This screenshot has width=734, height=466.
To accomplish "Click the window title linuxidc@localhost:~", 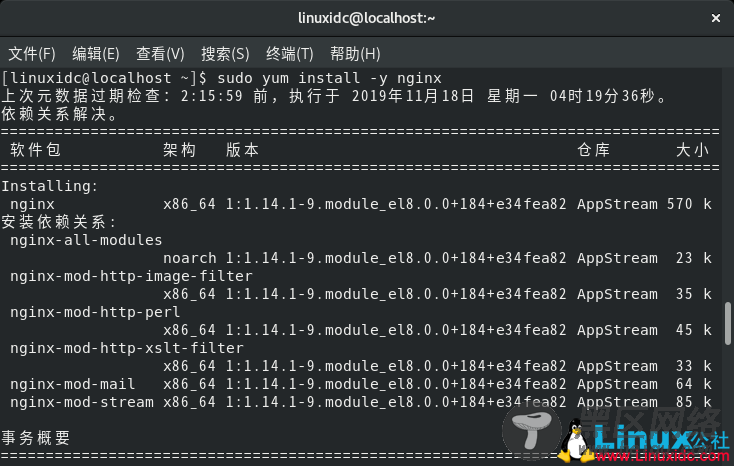I will point(367,18).
